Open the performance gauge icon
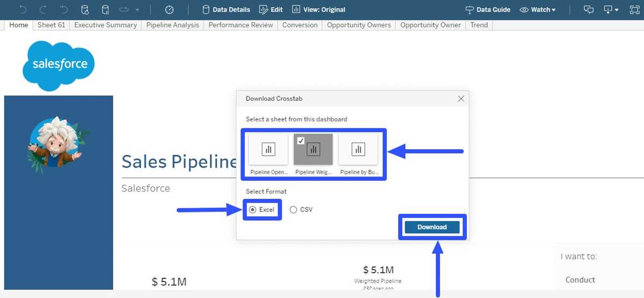The image size is (644, 298). tap(170, 10)
